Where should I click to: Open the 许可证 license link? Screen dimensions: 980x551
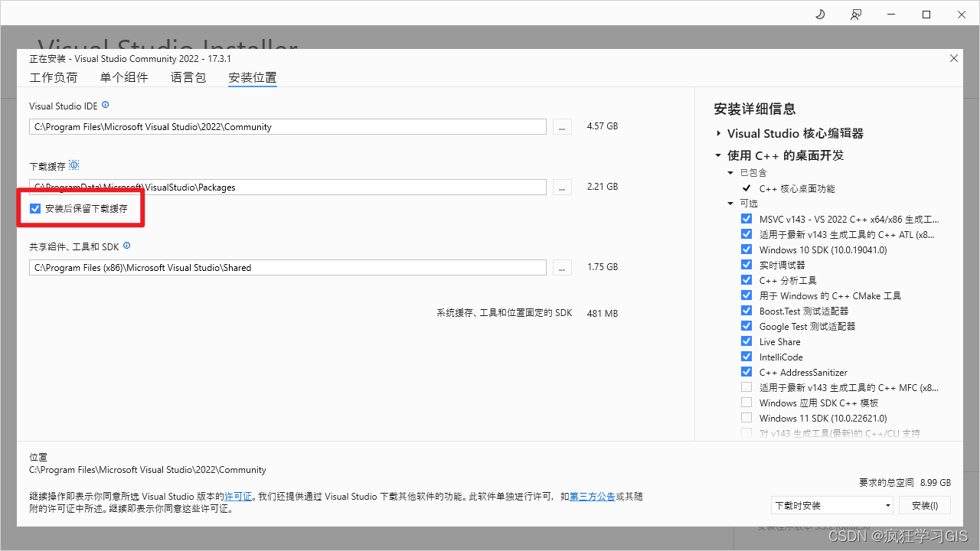pos(238,497)
